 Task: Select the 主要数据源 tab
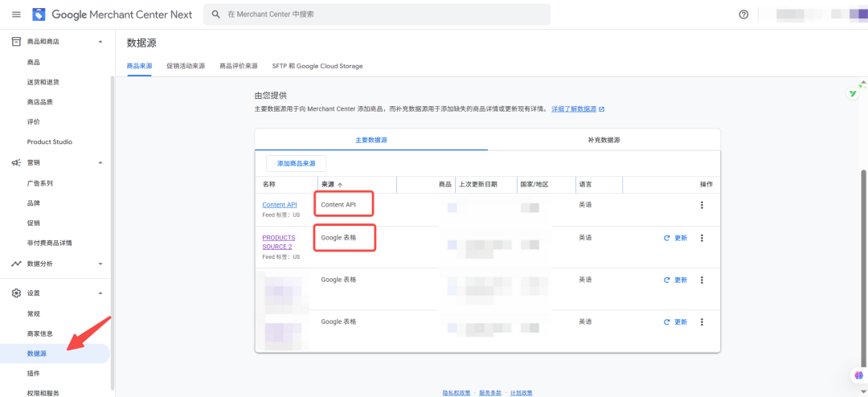click(x=371, y=140)
